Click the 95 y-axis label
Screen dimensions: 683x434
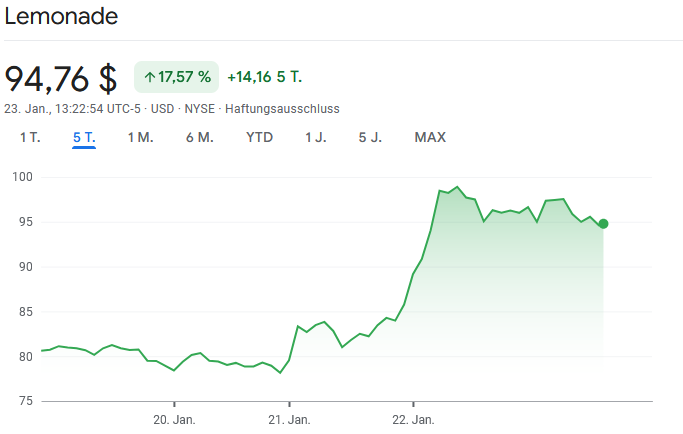tap(26, 222)
